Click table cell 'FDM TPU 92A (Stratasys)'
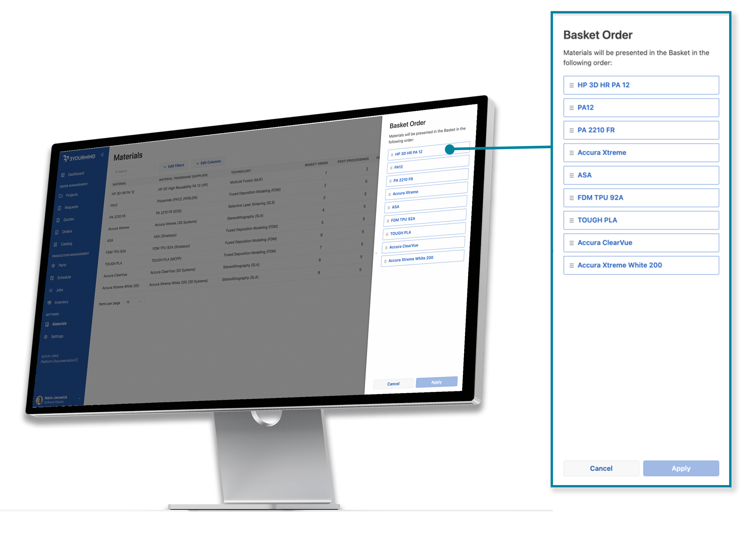 (171, 248)
